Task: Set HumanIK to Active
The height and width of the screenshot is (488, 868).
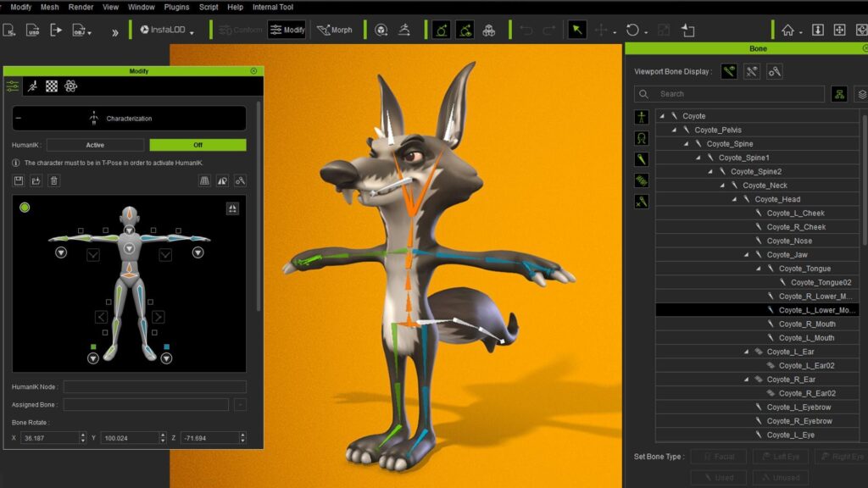Action: pos(95,145)
